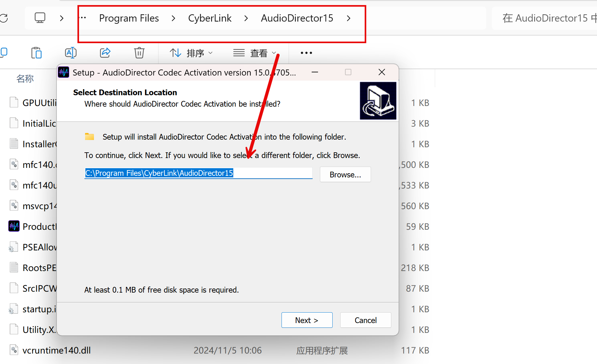
Task: Open the 排序 sort dropdown
Action: pyautogui.click(x=191, y=53)
